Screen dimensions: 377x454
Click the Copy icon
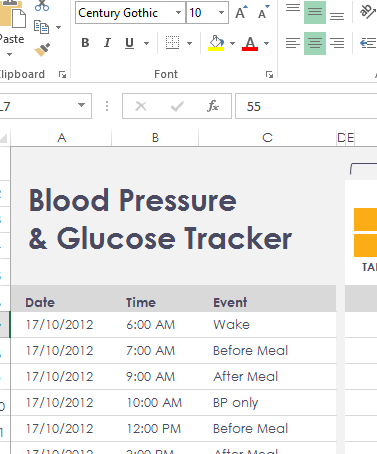click(41, 27)
